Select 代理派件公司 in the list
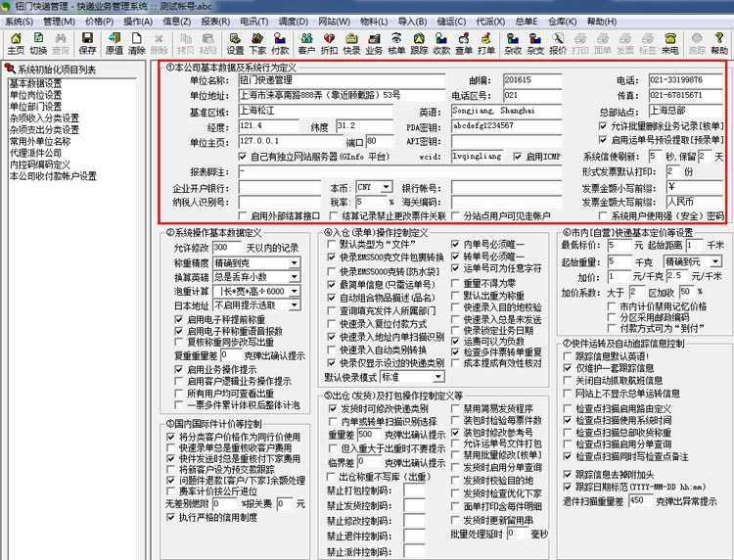This screenshot has height=560, width=734. [35, 153]
